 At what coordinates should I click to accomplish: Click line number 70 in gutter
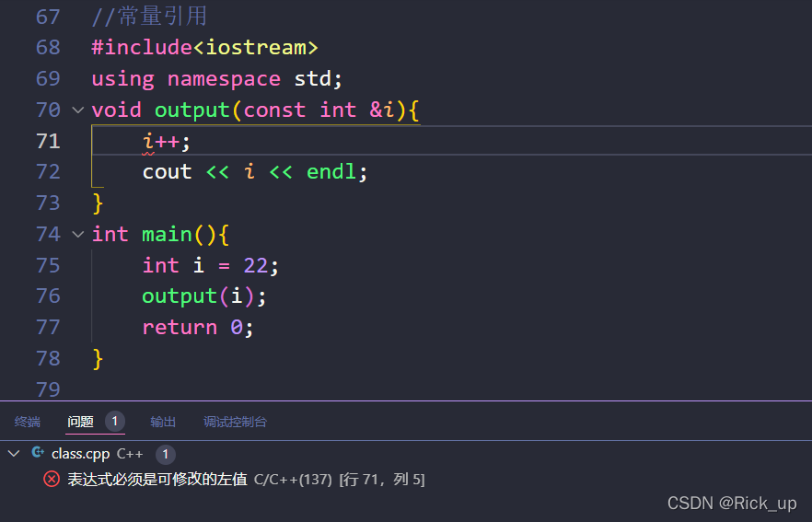click(x=48, y=110)
